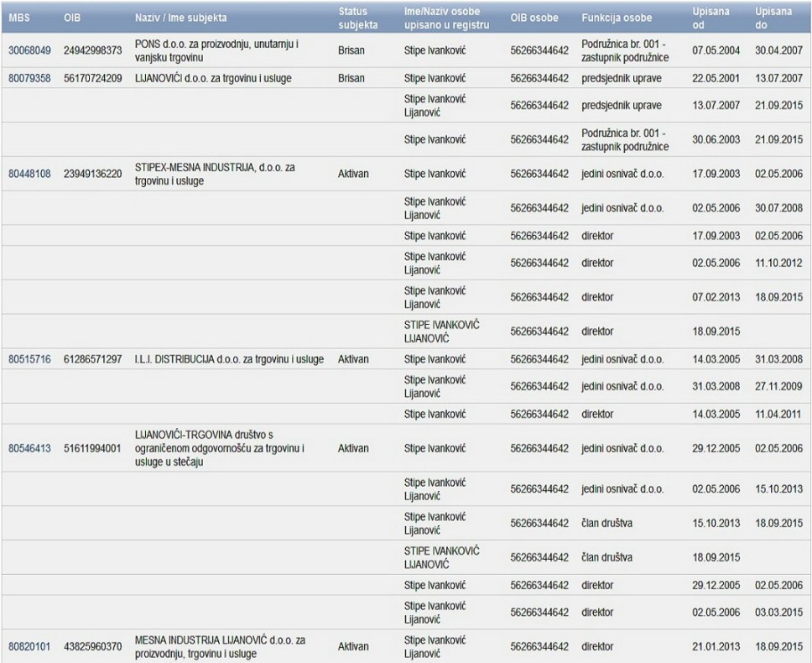Click 'LIJANOVIĆI d.o.o. za trgovinu i usluge' name

click(213, 79)
